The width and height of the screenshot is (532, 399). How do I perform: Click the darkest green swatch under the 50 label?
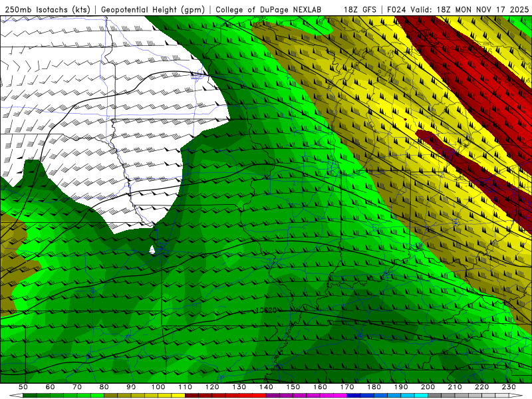[x=30, y=395]
